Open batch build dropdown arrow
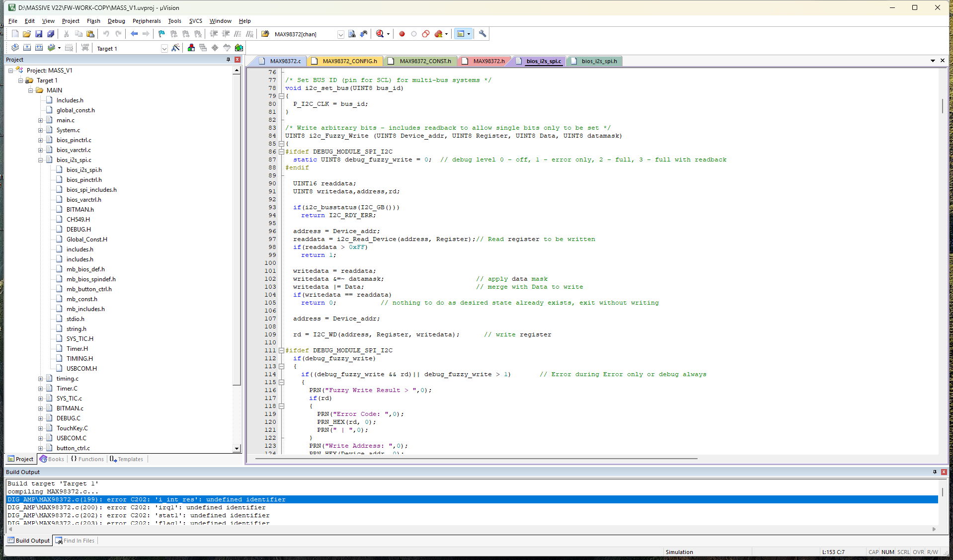 click(59, 48)
